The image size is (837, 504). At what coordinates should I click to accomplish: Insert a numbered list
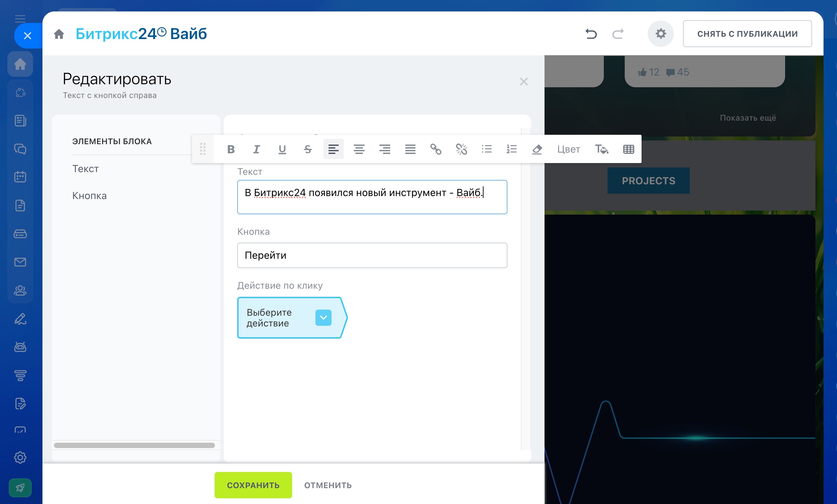click(511, 149)
